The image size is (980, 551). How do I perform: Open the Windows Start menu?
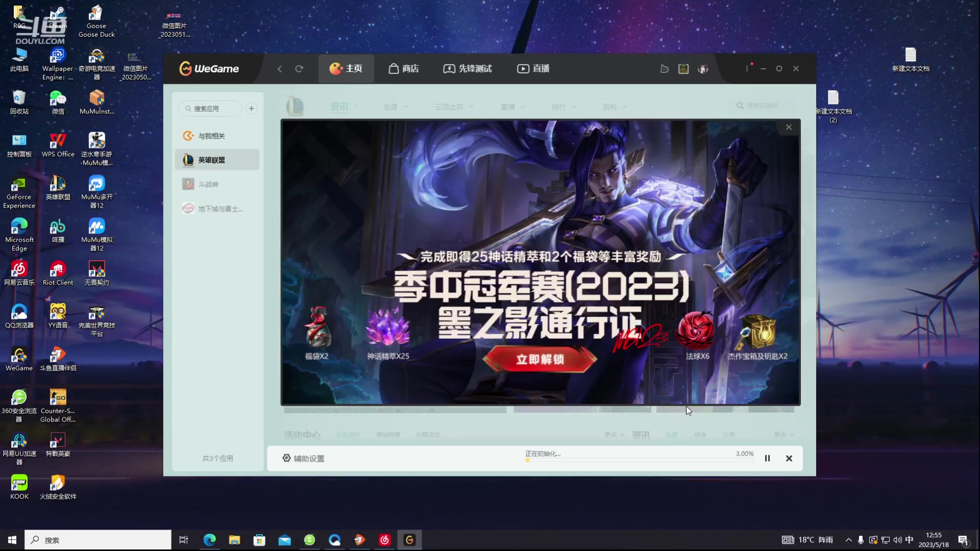(x=12, y=540)
